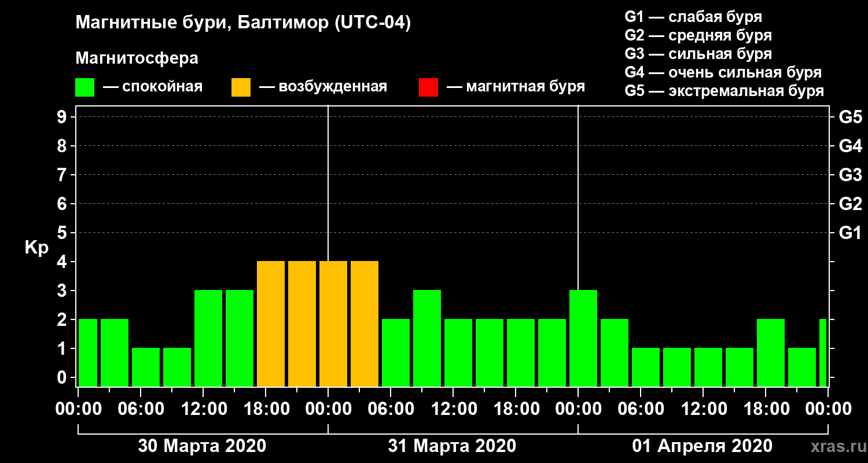Click the 30 March 00:00–03:00 green bar
868x463 pixels.
click(88, 352)
